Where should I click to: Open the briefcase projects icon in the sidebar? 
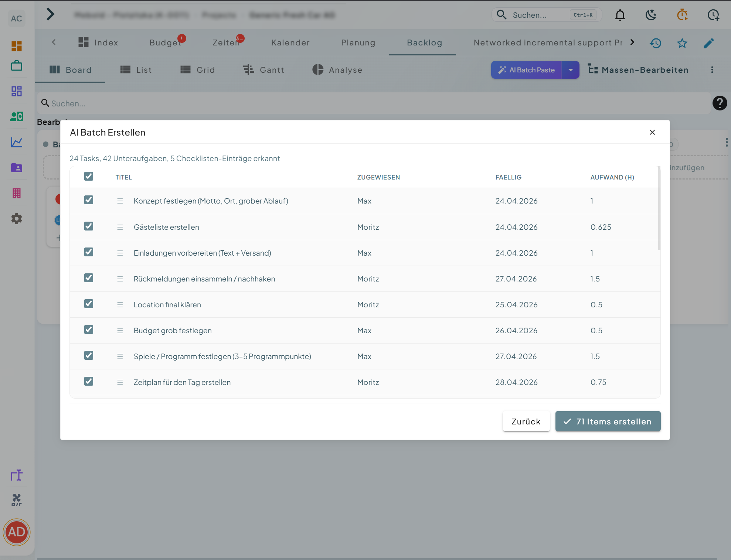coord(17,66)
